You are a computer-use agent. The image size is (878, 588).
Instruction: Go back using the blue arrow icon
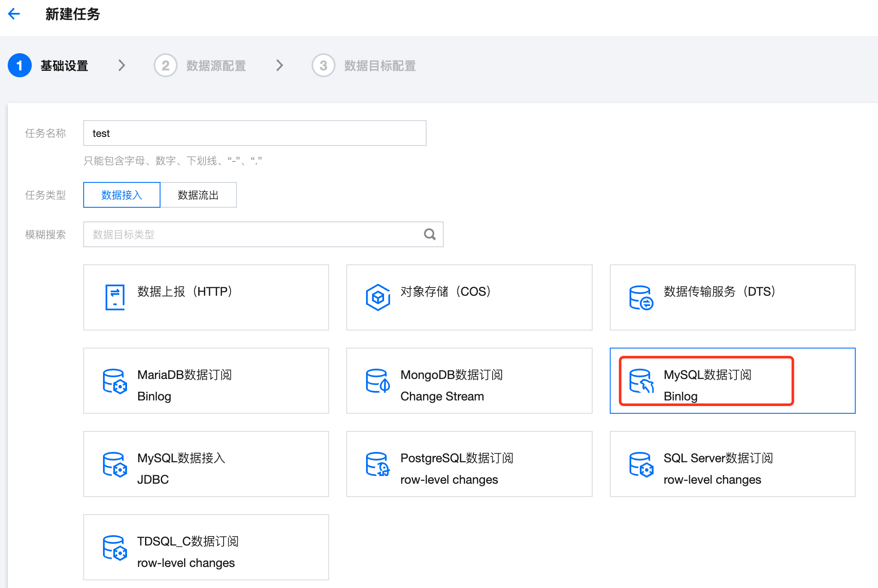pos(14,14)
